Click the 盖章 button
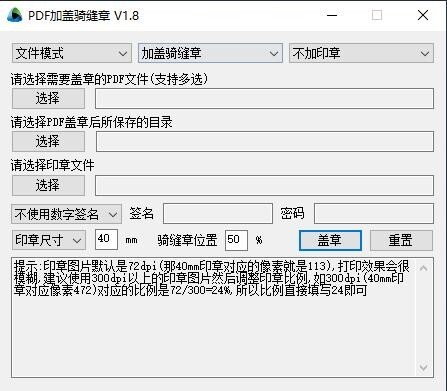The height and width of the screenshot is (391, 447). pyautogui.click(x=330, y=240)
